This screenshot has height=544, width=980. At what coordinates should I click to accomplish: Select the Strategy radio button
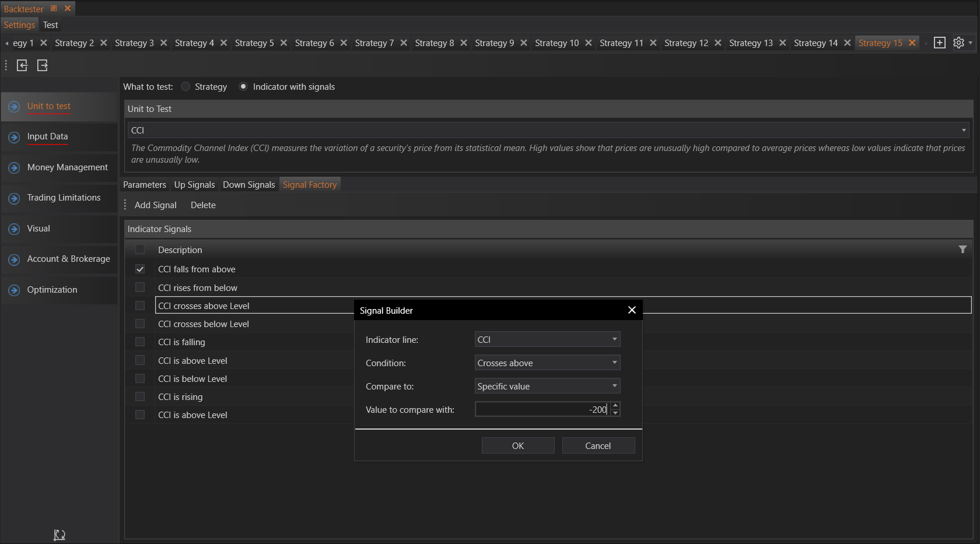(185, 87)
